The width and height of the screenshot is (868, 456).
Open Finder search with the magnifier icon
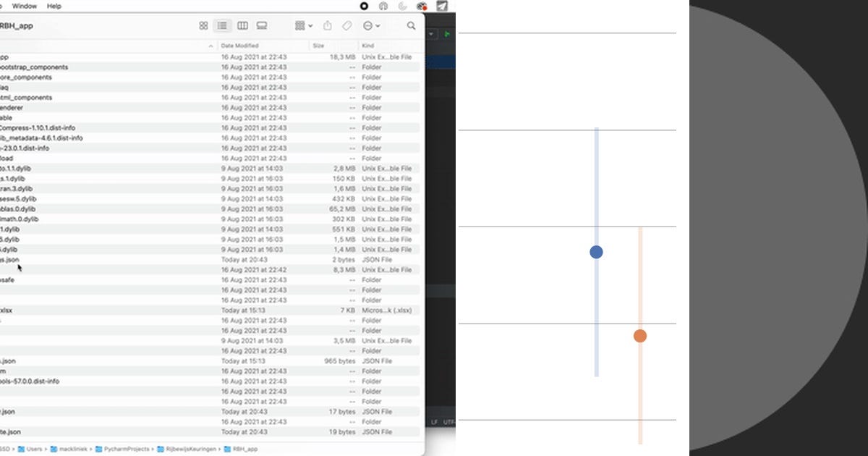coord(412,26)
